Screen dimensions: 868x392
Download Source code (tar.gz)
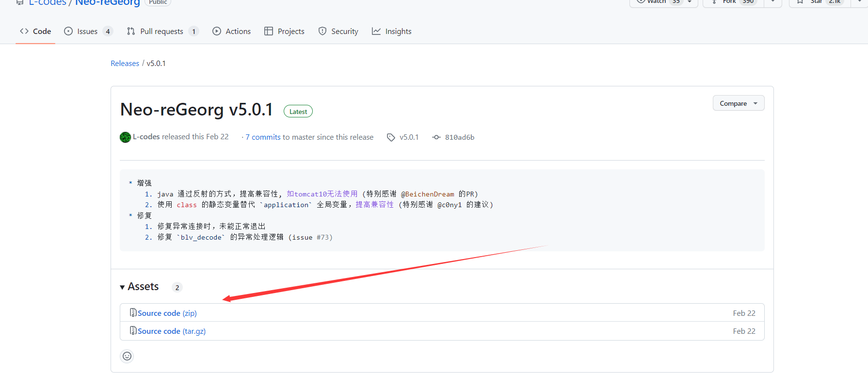[172, 331]
